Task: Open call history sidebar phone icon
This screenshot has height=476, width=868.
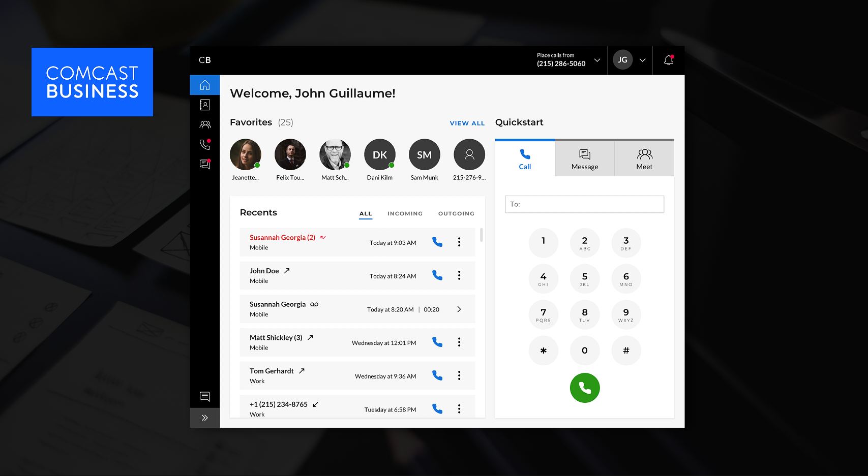Action: click(205, 144)
